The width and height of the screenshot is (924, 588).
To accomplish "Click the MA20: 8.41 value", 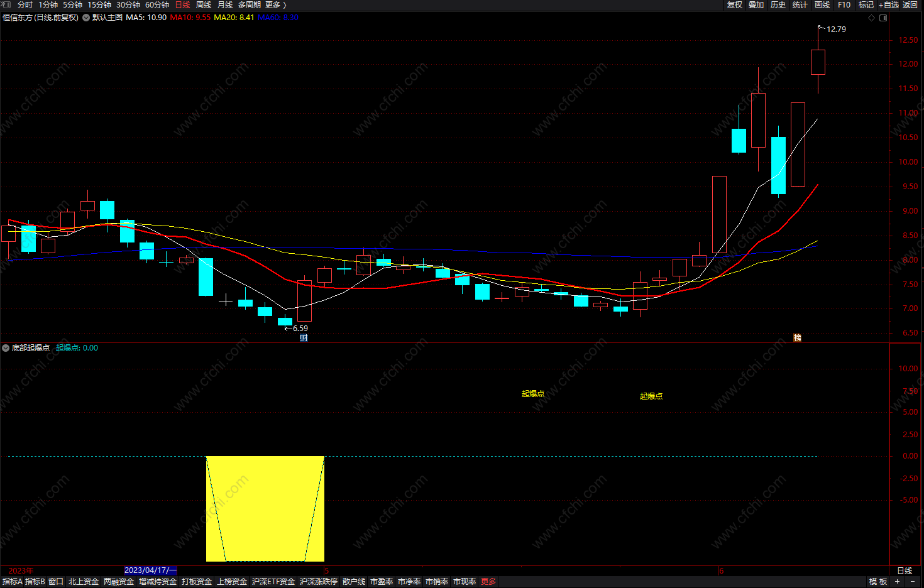I will (234, 18).
